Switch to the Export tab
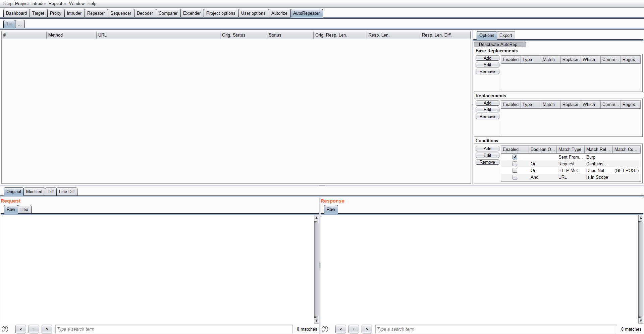The width and height of the screenshot is (644, 334). (x=505, y=35)
